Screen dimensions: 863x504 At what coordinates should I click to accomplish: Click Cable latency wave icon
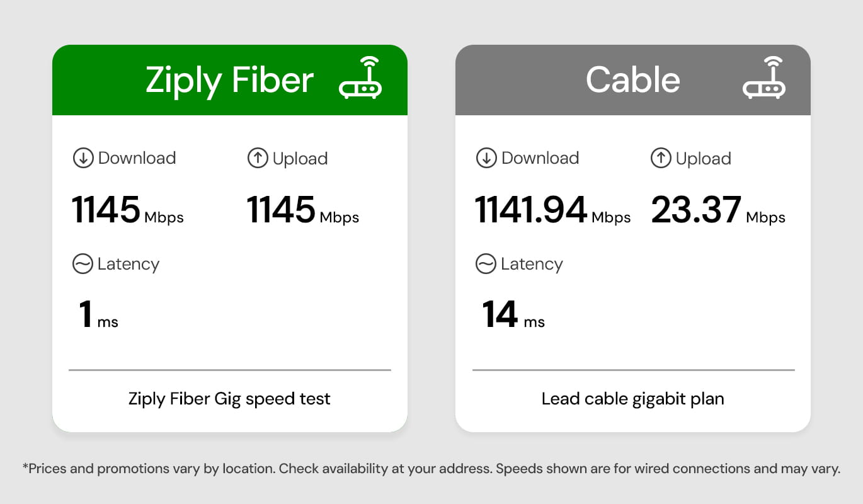point(486,264)
